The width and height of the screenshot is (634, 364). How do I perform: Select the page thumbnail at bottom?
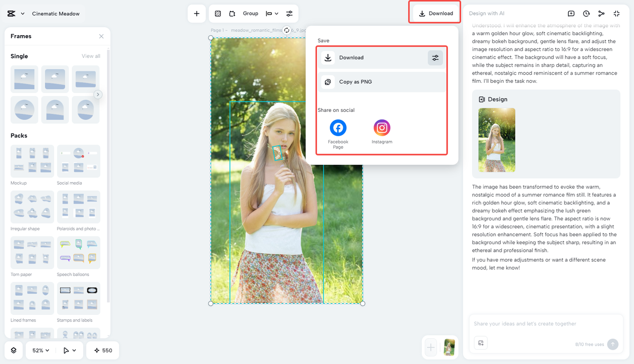(449, 347)
